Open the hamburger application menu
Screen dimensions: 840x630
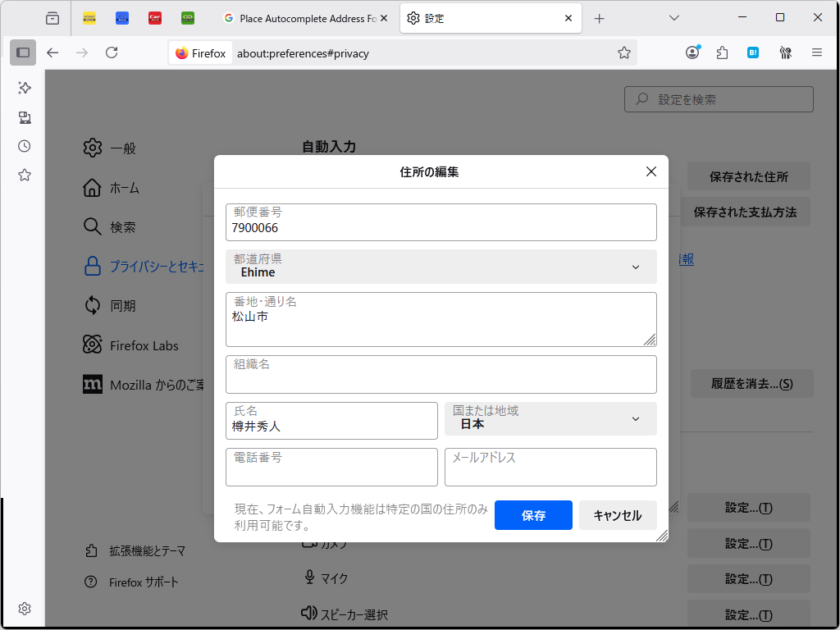[x=818, y=52]
